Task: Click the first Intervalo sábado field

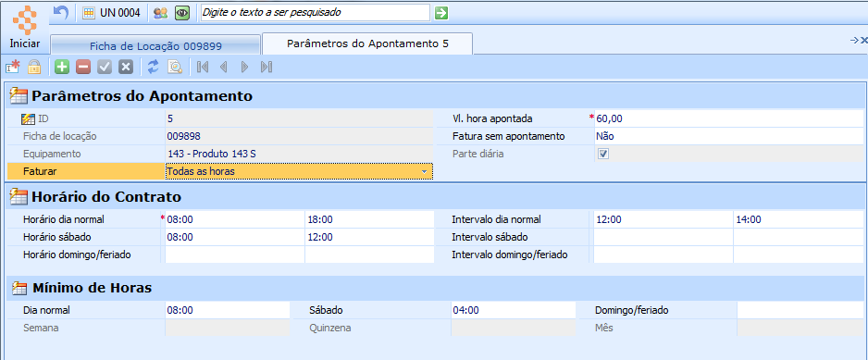Action: tap(663, 237)
